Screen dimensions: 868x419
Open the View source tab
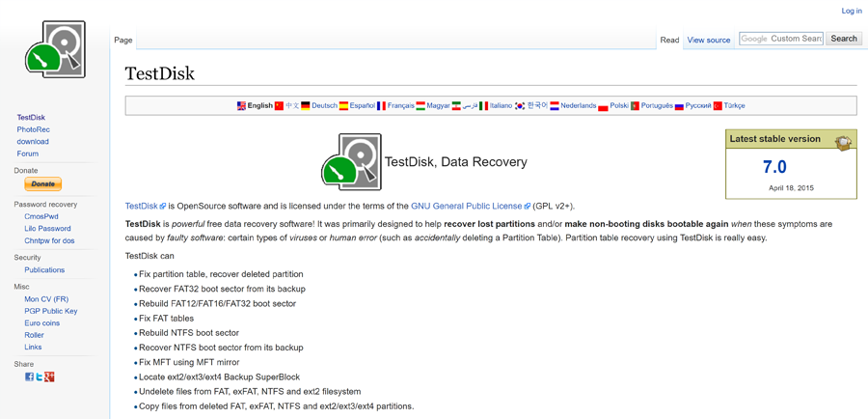click(x=709, y=40)
